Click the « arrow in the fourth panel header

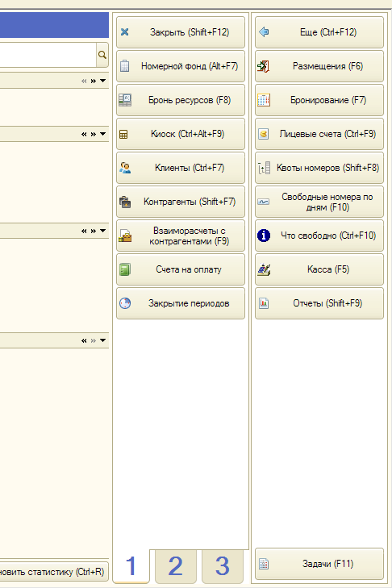pyautogui.click(x=84, y=341)
